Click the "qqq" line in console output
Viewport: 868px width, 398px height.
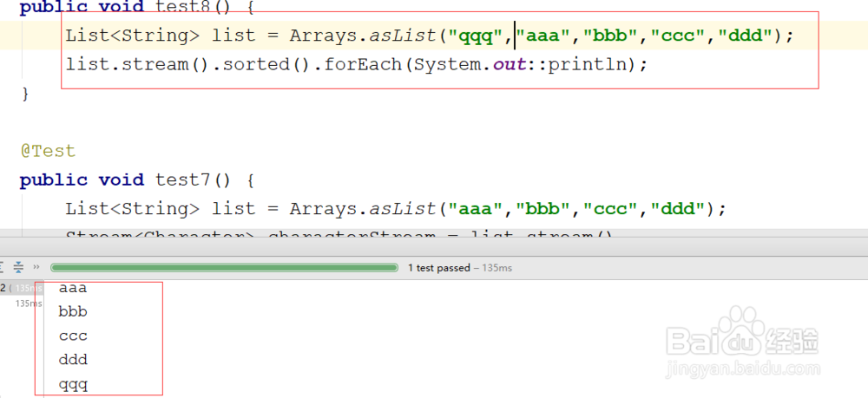click(73, 384)
